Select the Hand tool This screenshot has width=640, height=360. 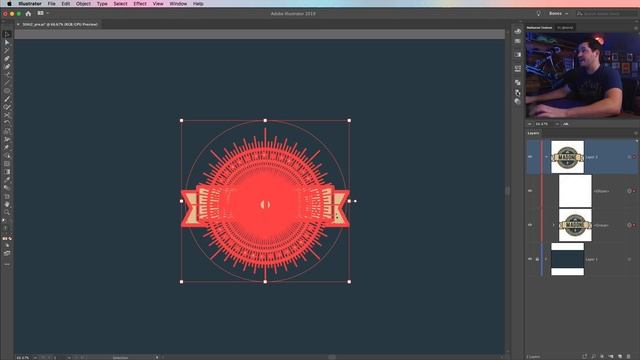click(7, 204)
